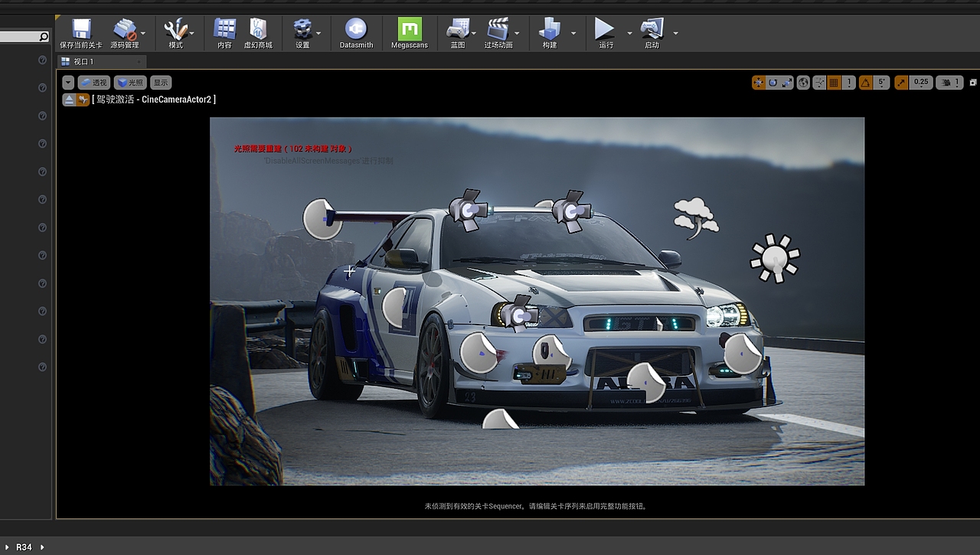Toggle scale snapping icon
The height and width of the screenshot is (555, 980).
pyautogui.click(x=900, y=83)
